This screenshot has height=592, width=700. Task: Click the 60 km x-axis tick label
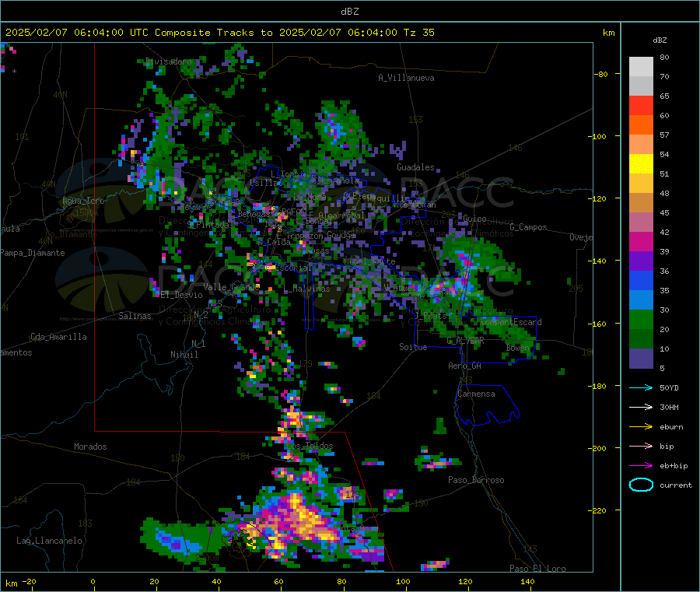tap(278, 581)
